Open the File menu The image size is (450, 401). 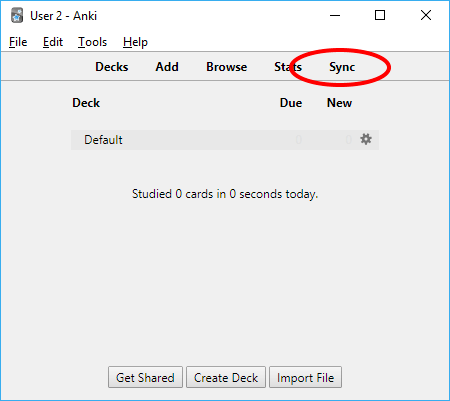point(18,42)
